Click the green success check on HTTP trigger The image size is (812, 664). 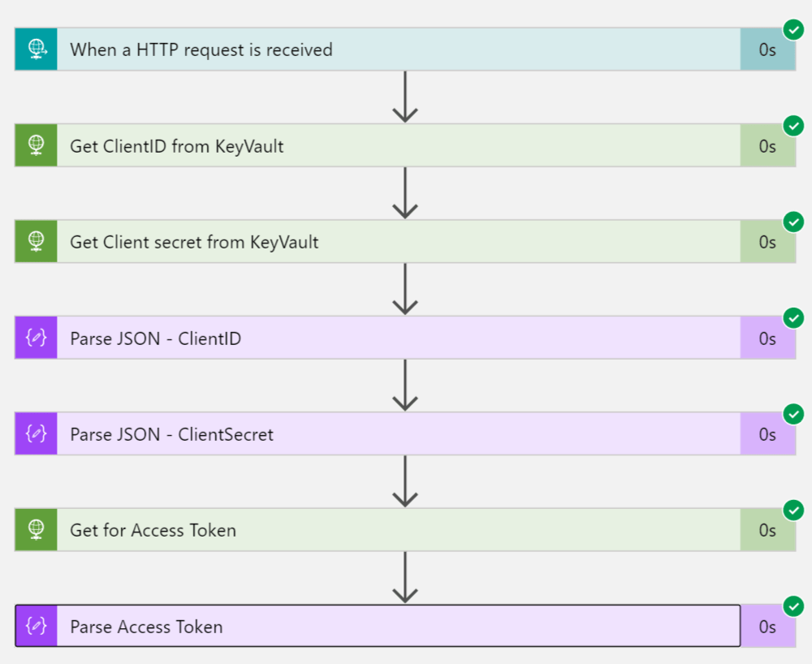793,29
